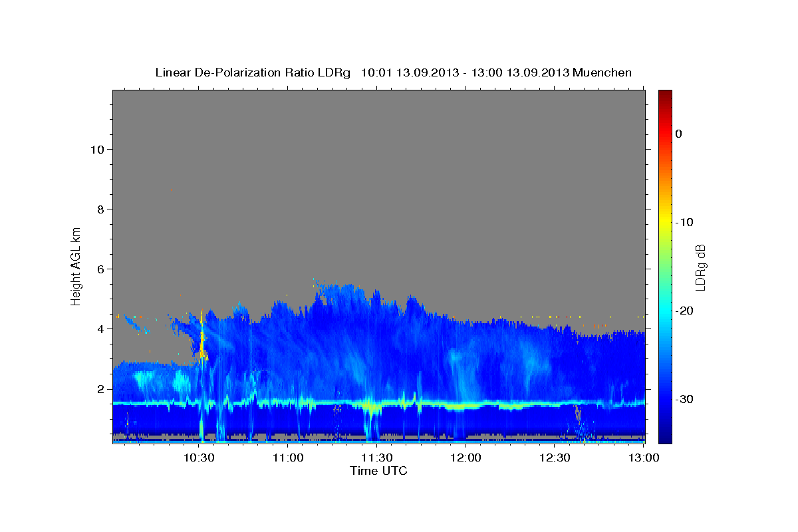Click the height tick label 2
Viewport: 798px width, 532px height.
99,388
